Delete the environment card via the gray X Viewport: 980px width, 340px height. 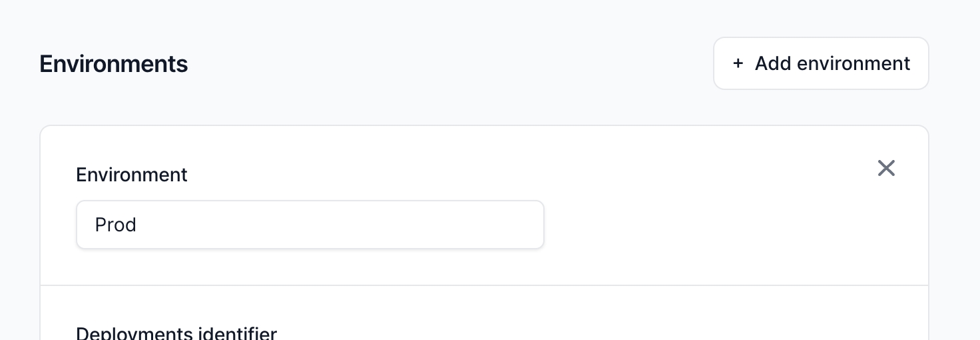[x=886, y=169]
